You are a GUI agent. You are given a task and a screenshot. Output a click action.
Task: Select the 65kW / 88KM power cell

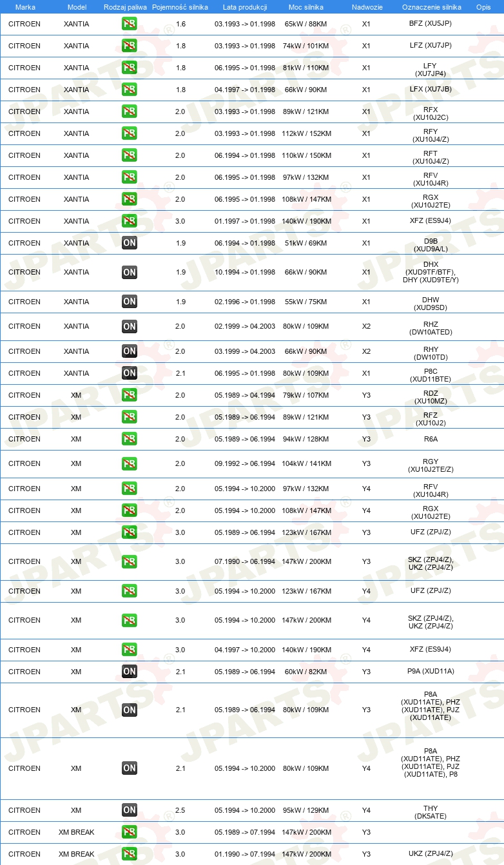point(306,24)
